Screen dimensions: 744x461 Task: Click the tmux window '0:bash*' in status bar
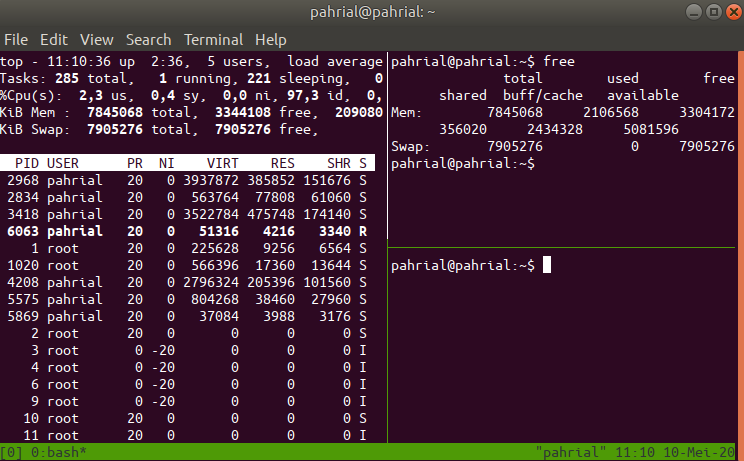click(x=59, y=452)
